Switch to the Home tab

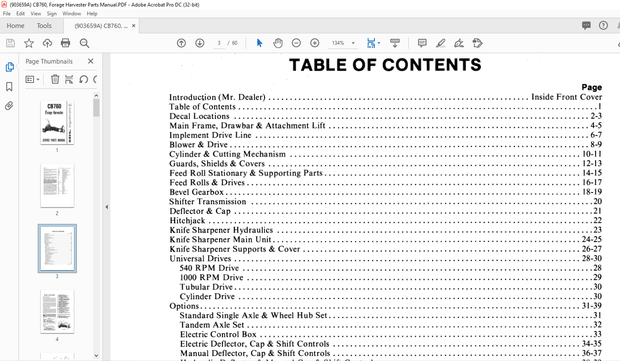(15, 26)
